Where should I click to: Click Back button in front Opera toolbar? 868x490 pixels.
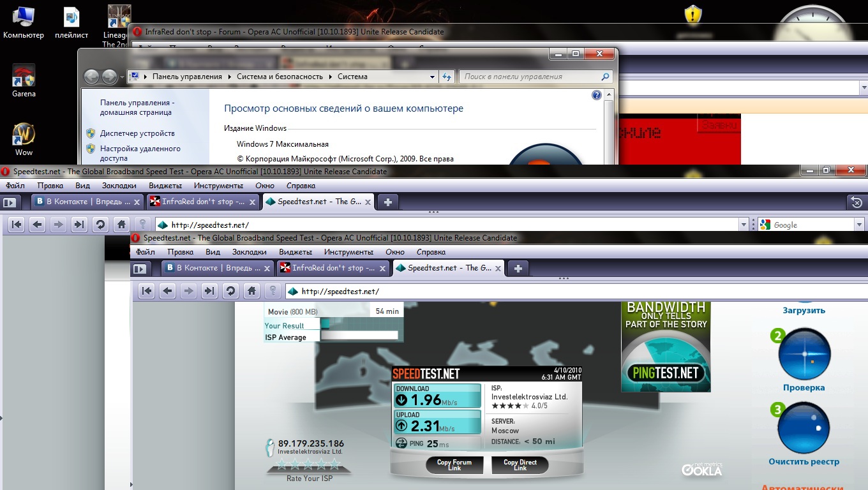pos(167,291)
